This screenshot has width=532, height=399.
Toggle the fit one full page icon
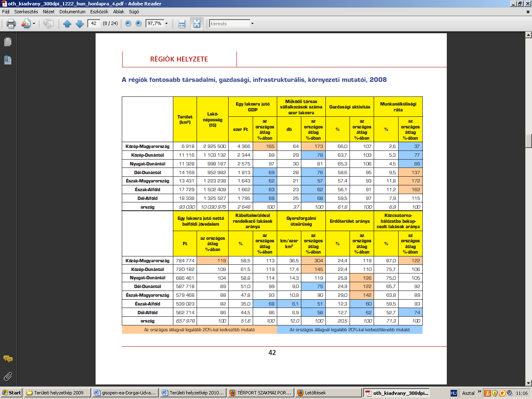197,24
